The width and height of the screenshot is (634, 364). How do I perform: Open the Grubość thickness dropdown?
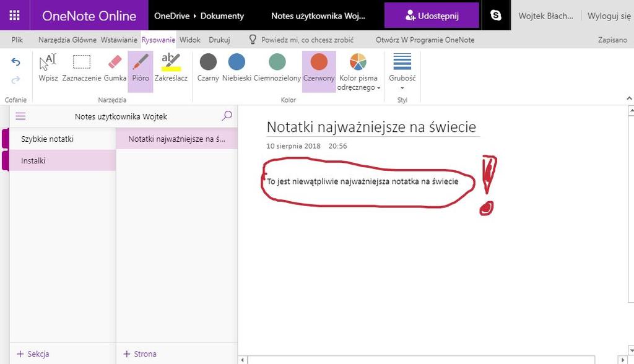402,72
